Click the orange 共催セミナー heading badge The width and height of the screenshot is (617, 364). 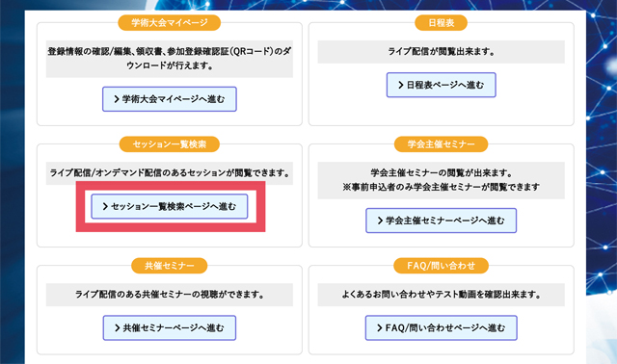(x=170, y=266)
